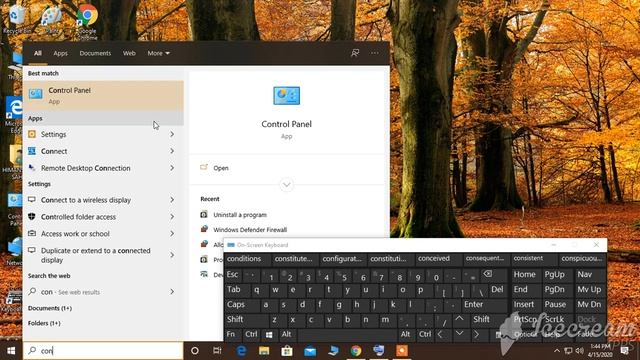
Task: Switch to the All search tab
Action: (x=38, y=53)
